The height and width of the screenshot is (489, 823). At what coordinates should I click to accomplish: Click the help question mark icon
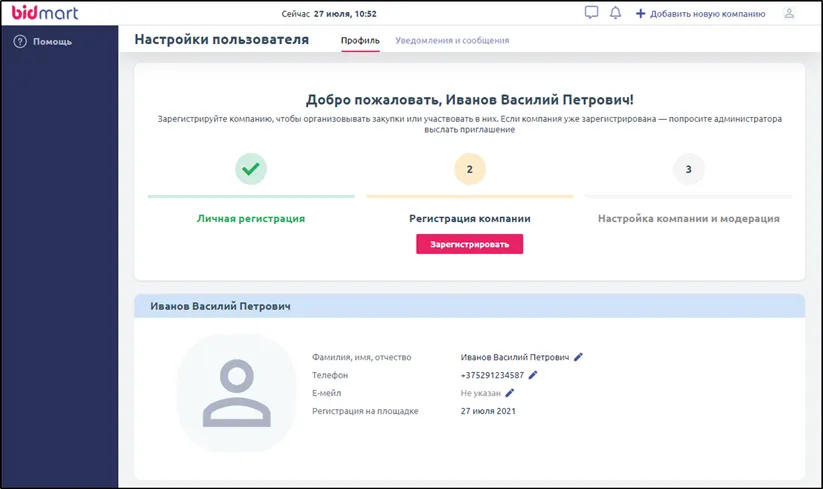click(x=19, y=42)
